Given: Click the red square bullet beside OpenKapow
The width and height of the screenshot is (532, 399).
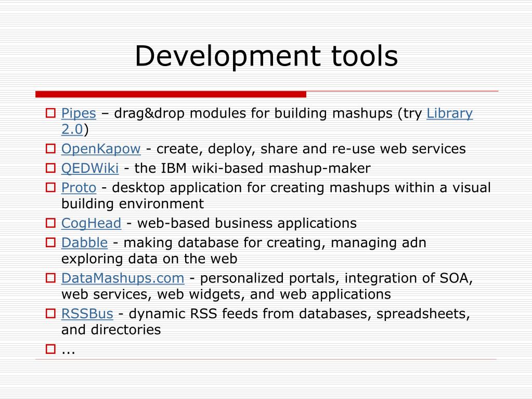Looking at the screenshot, I should [50, 149].
